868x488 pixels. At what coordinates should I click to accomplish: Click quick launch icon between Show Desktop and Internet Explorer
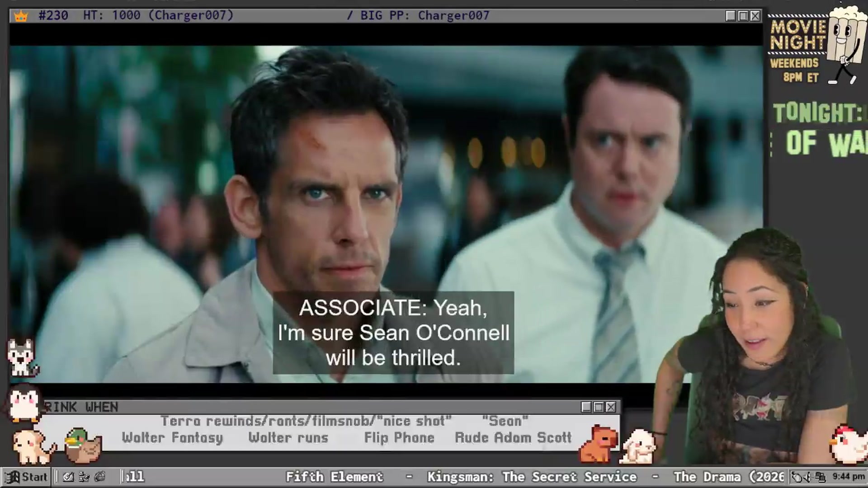[x=84, y=477]
